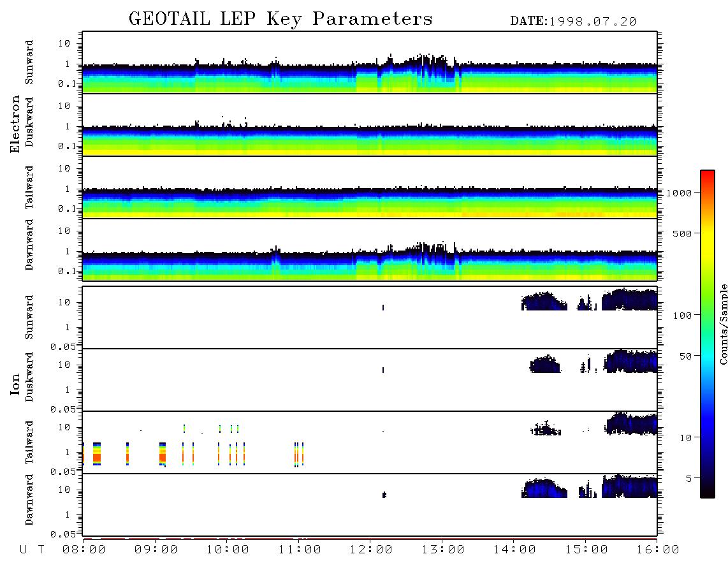Click the 11:00 time axis label

point(300,550)
